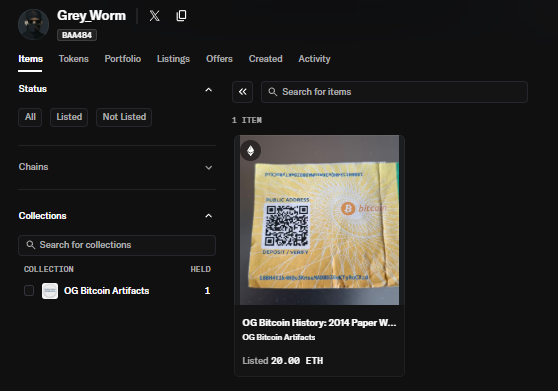The height and width of the screenshot is (391, 558).
Task: Open the OG Bitcoin Artifacts collection link on card
Action: point(279,337)
